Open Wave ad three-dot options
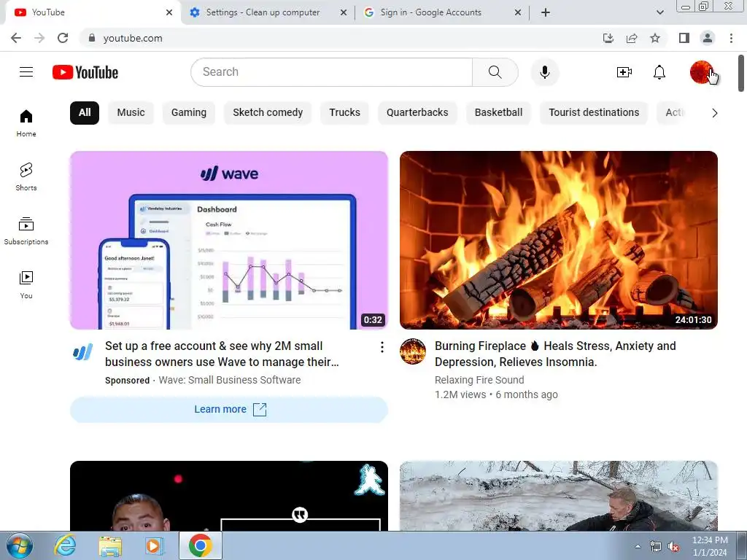 tap(382, 347)
